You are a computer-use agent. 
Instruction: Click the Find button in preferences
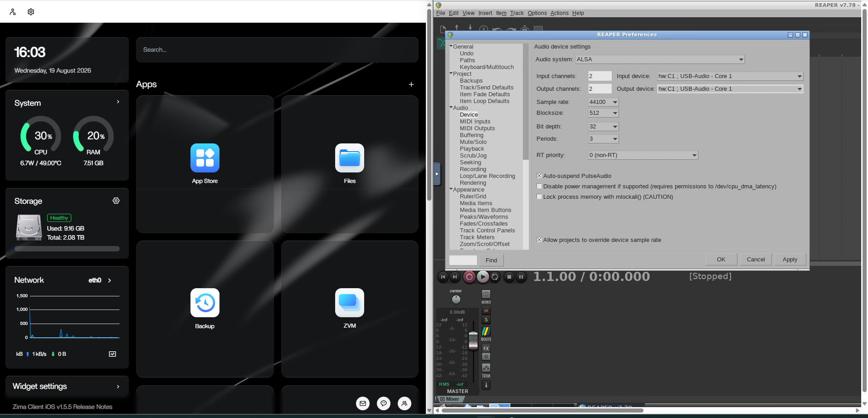click(x=491, y=261)
